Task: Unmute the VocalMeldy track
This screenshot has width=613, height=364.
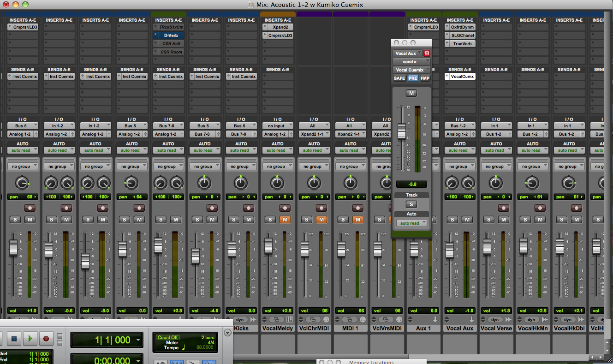Action: (x=285, y=220)
